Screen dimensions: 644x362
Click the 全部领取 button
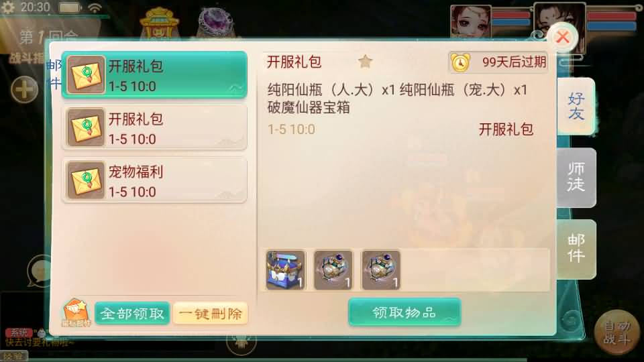point(132,314)
